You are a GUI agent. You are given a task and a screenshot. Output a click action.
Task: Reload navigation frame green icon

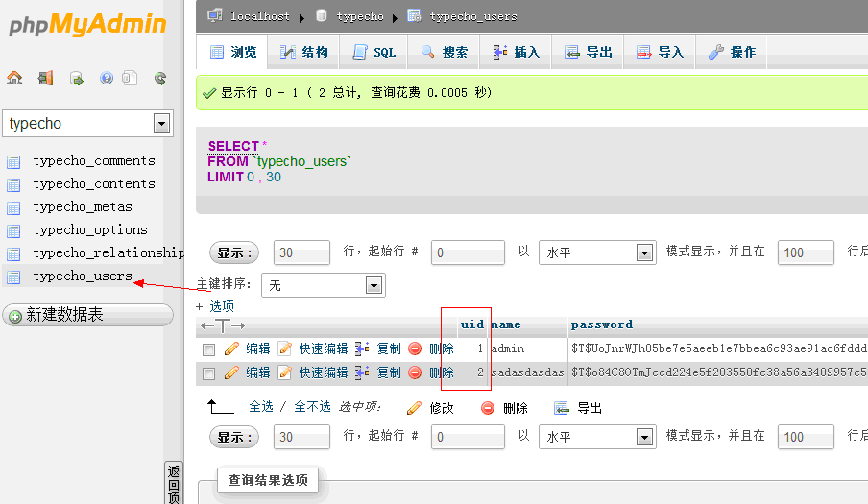pyautogui.click(x=160, y=79)
